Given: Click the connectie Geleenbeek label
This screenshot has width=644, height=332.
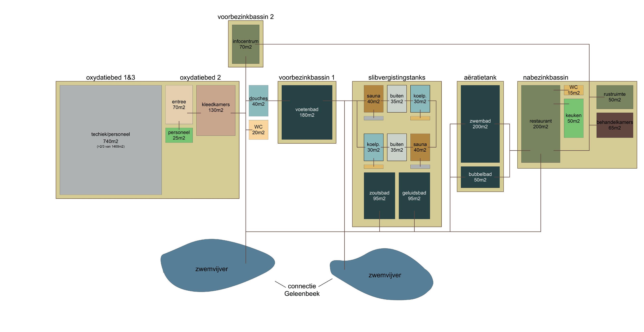Looking at the screenshot, I should [x=302, y=289].
